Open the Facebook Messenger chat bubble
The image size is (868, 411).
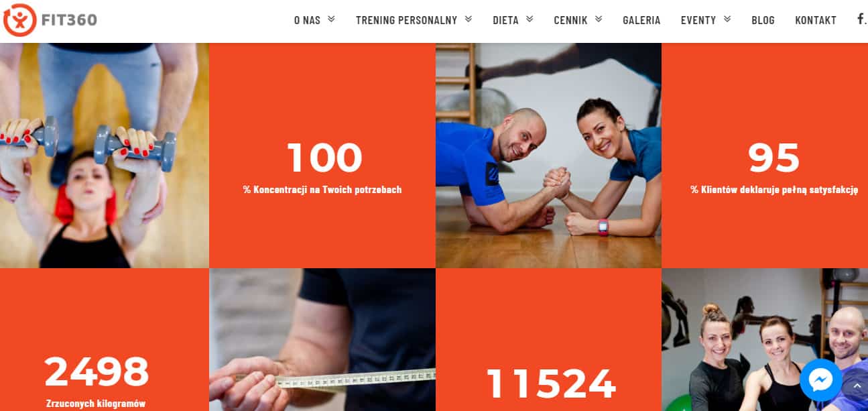(820, 380)
